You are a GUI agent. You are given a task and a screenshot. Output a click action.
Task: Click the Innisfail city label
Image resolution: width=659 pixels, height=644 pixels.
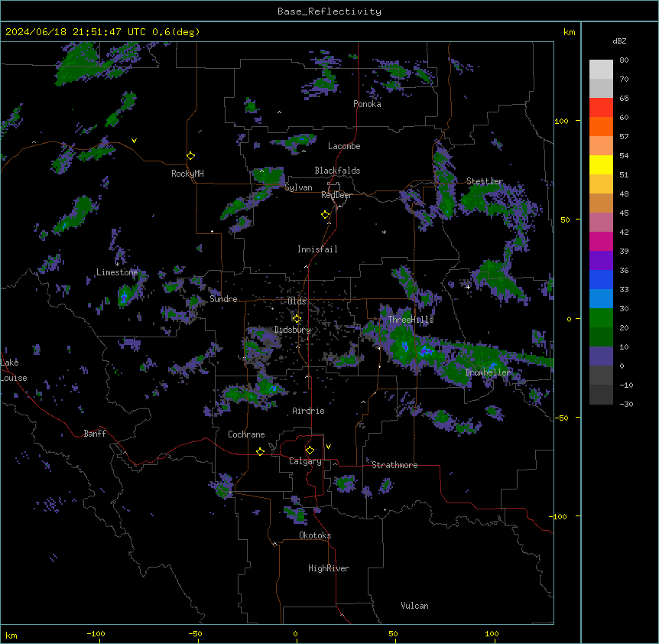[317, 249]
